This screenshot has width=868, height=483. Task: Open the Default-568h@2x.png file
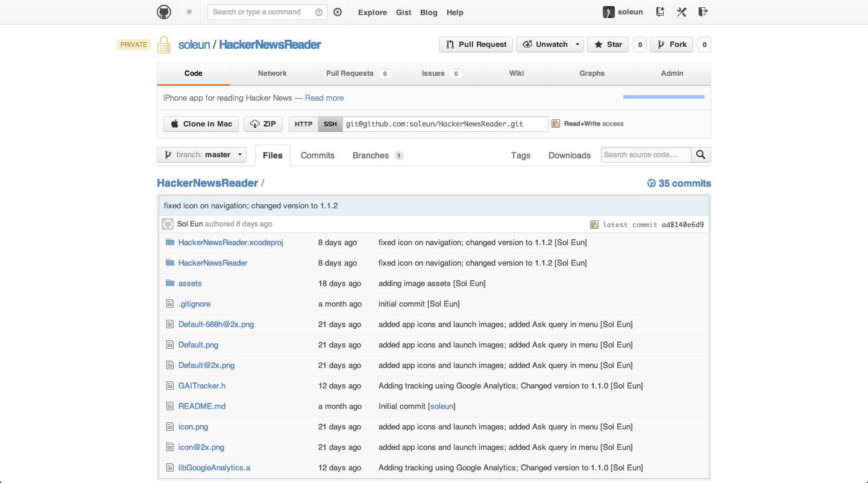pyautogui.click(x=216, y=324)
